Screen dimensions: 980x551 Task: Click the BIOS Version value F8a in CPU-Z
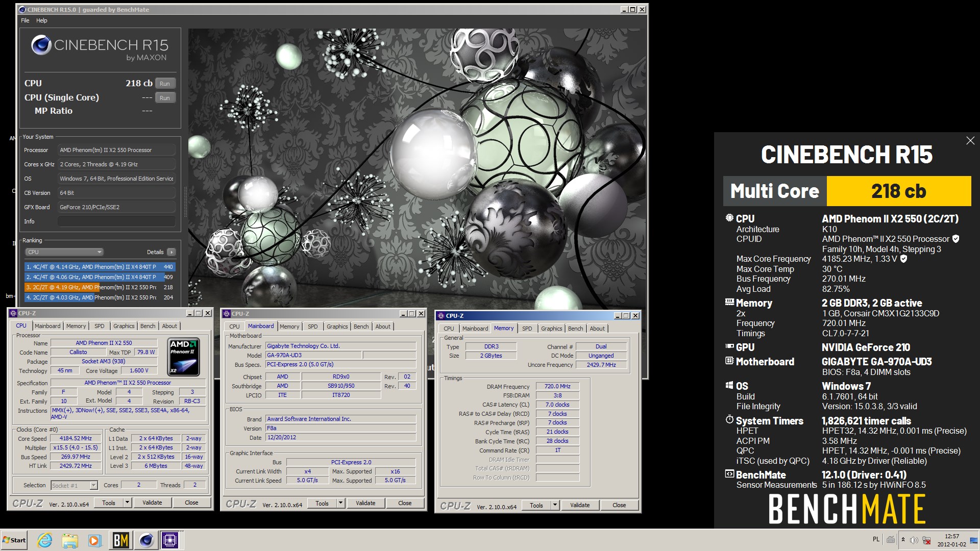tap(341, 428)
